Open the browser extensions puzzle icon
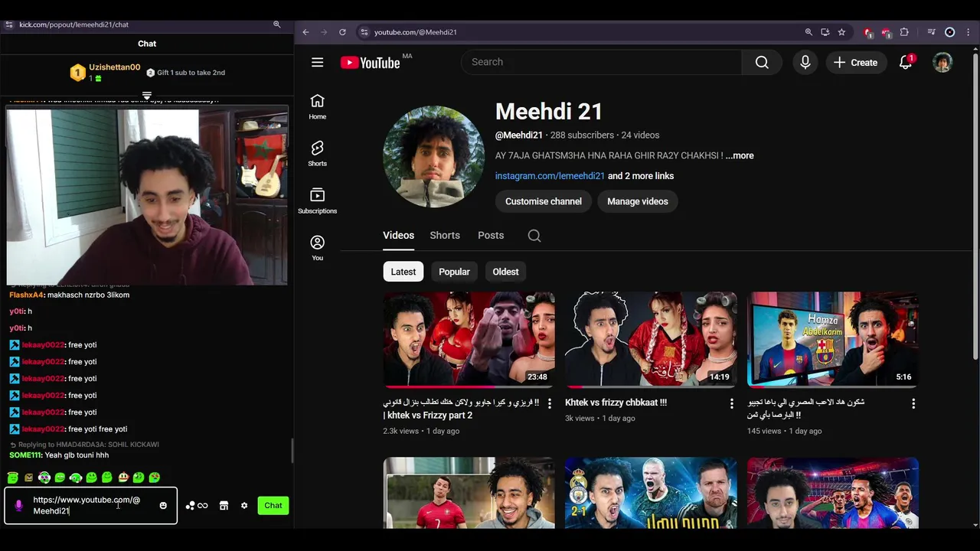The height and width of the screenshot is (551, 980). click(904, 32)
